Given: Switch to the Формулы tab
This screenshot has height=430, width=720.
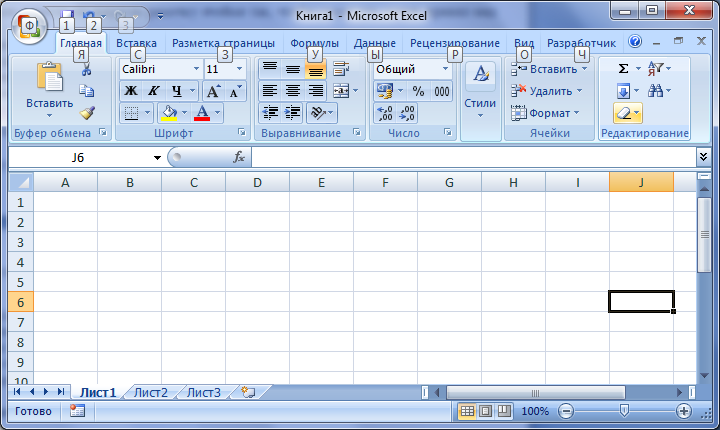Looking at the screenshot, I should pos(315,43).
